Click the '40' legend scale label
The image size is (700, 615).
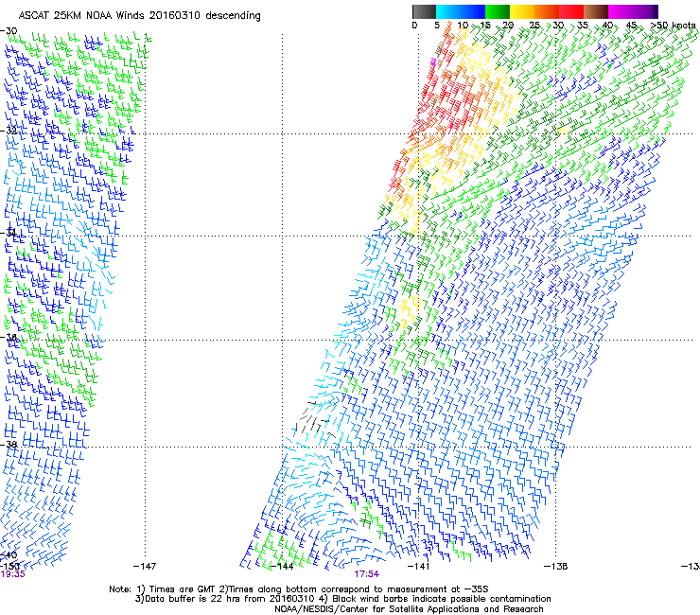[x=607, y=26]
